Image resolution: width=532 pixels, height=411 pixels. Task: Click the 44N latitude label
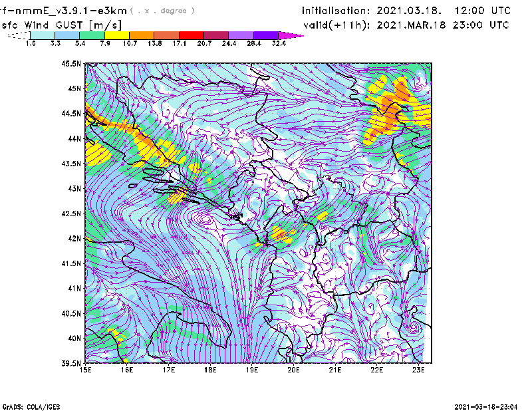[74, 138]
